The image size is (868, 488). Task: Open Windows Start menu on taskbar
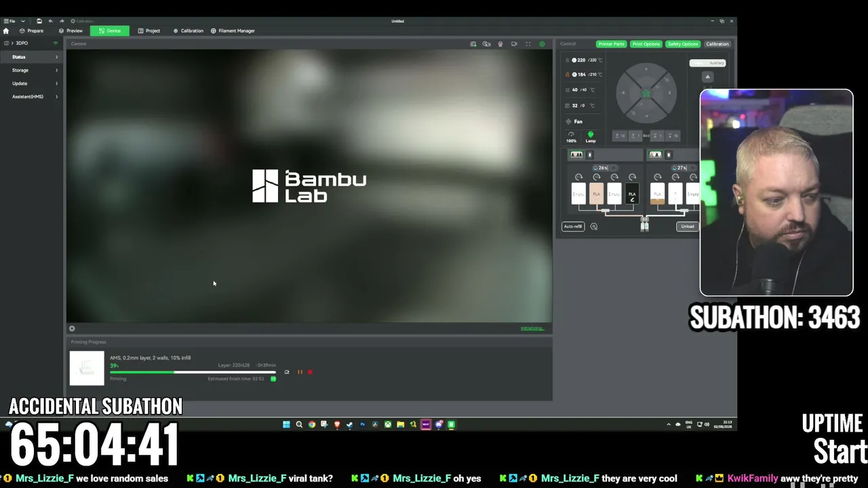click(x=286, y=425)
